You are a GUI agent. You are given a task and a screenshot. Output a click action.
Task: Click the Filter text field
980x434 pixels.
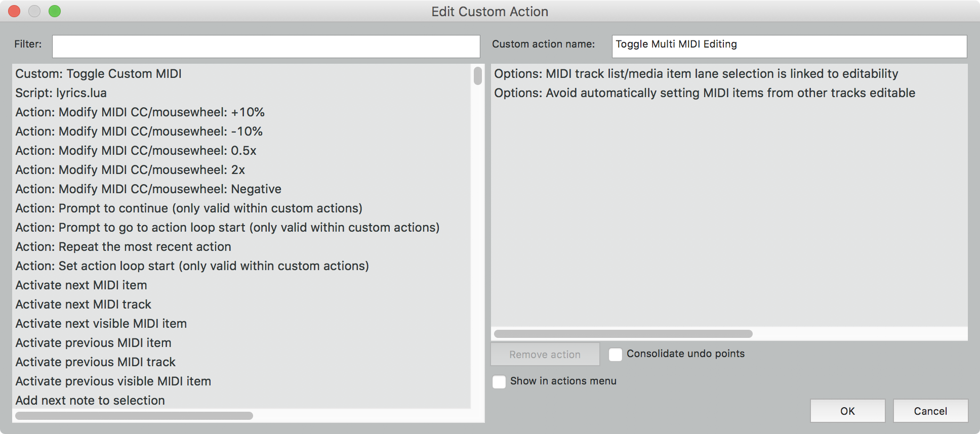pos(266,47)
